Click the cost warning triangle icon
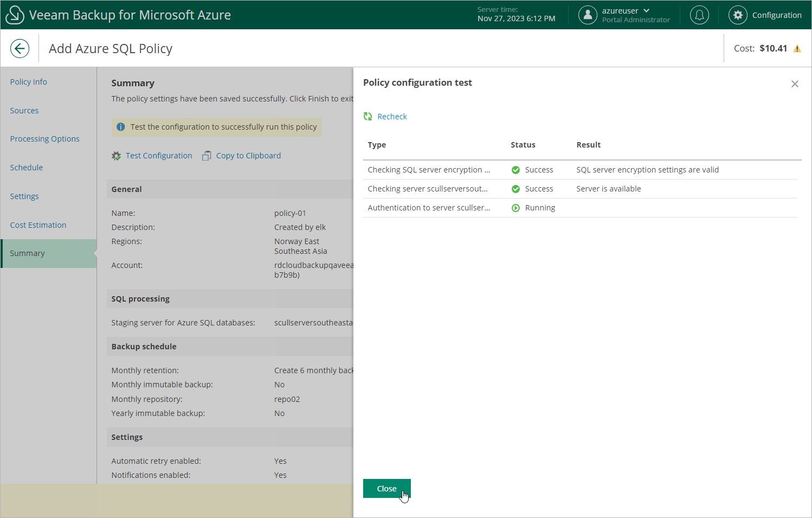Screen dimensions: 812x518 [x=797, y=49]
